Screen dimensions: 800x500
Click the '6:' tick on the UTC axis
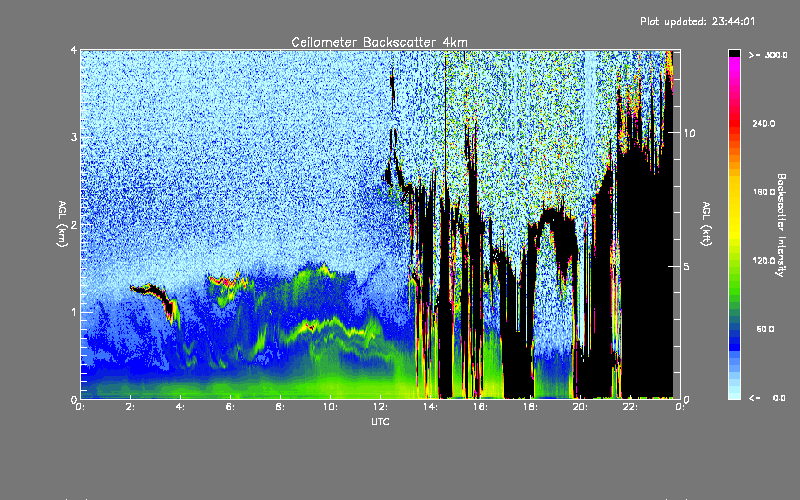tap(231, 407)
